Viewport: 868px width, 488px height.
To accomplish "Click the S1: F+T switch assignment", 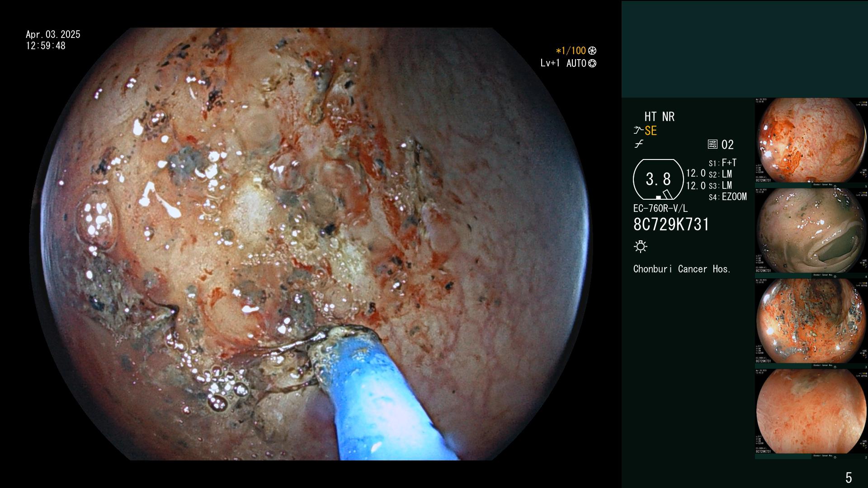I will click(x=722, y=163).
